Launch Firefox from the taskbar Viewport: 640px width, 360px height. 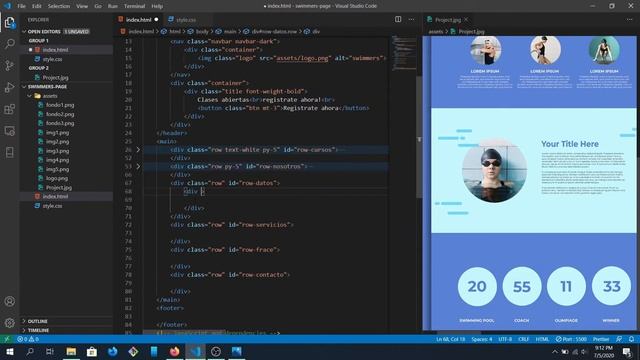coord(174,351)
